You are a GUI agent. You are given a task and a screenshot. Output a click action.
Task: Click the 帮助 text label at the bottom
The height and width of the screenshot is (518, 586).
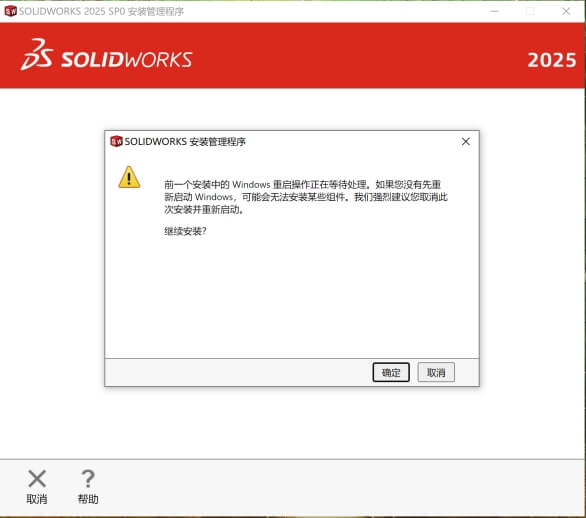tap(88, 499)
